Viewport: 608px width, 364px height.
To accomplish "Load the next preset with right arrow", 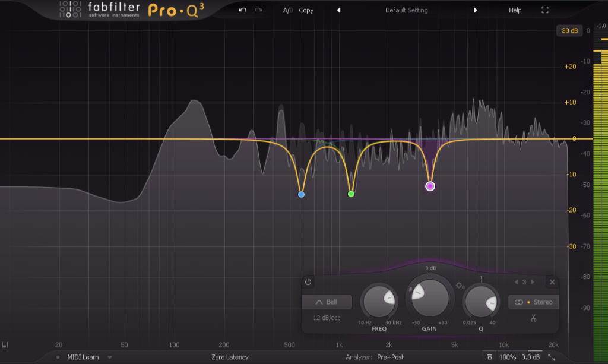I will pyautogui.click(x=475, y=10).
